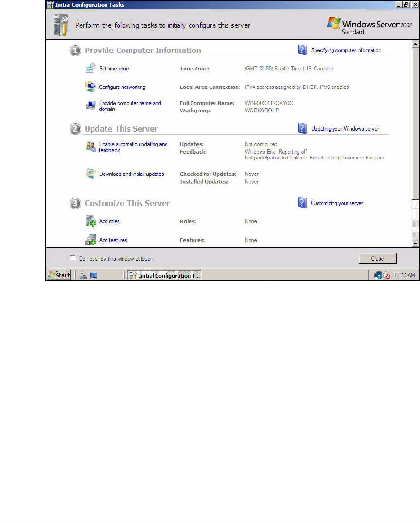Click the Download and install updates icon
The width and height of the screenshot is (420, 523).
point(90,174)
